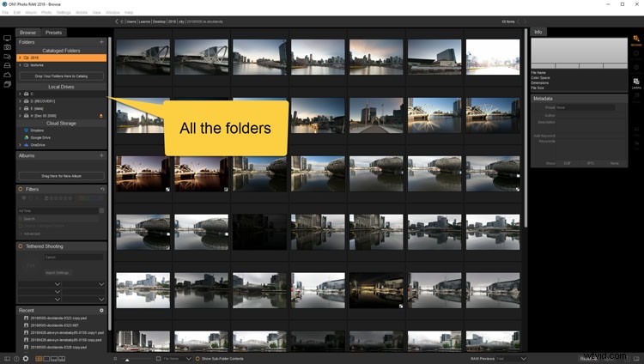Enable the Tethered Shooting toggle
The image size is (644, 364).
(x=20, y=246)
